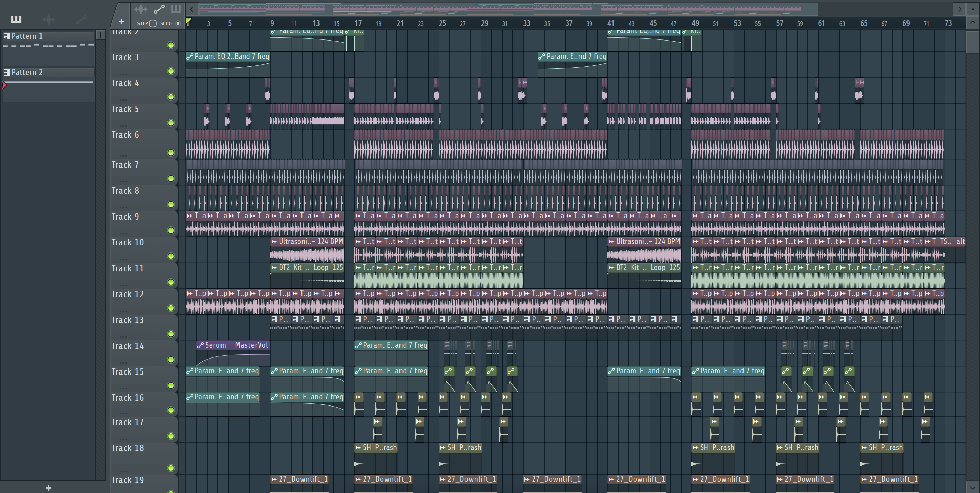Open clip menu icon of Serum - MasterVol clip

pos(200,345)
